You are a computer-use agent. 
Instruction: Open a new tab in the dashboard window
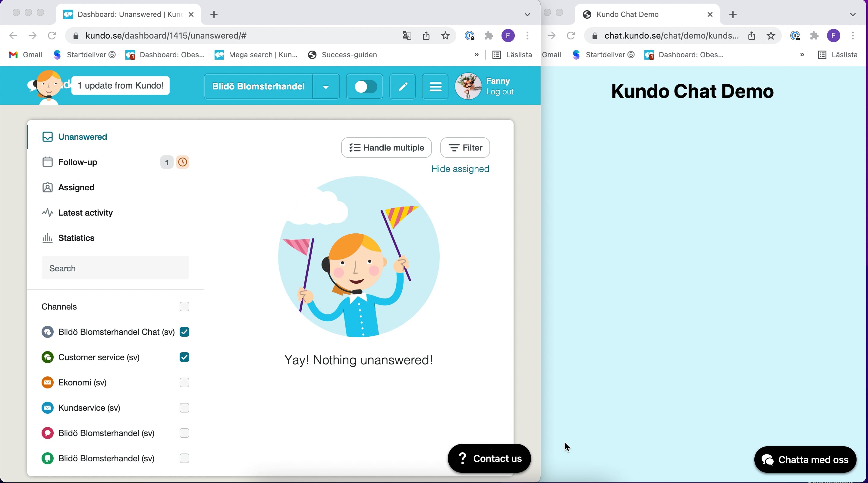[x=214, y=14]
